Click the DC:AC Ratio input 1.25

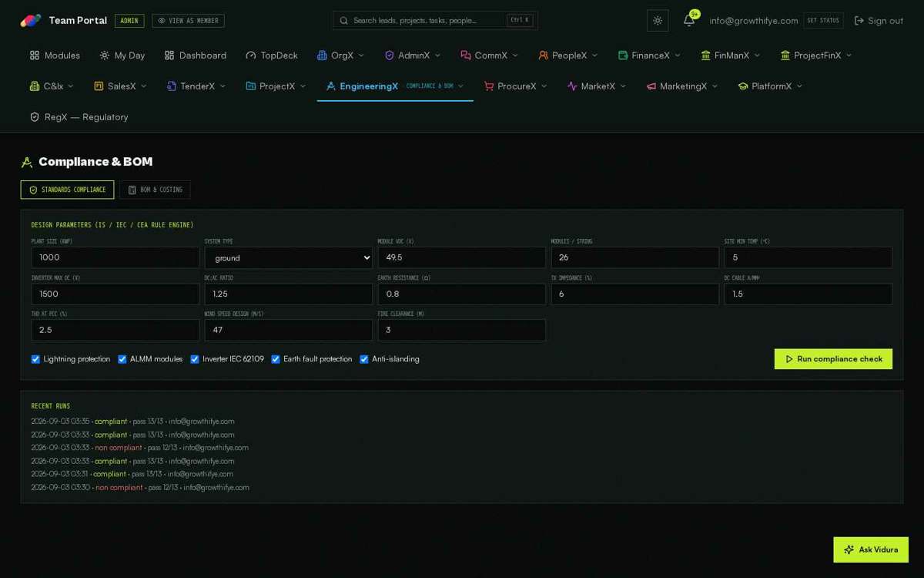289,294
